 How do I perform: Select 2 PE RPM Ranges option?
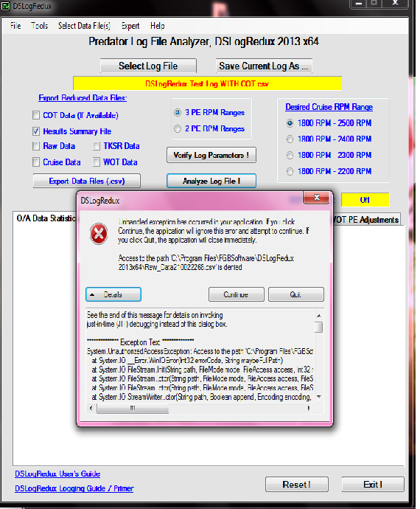178,129
